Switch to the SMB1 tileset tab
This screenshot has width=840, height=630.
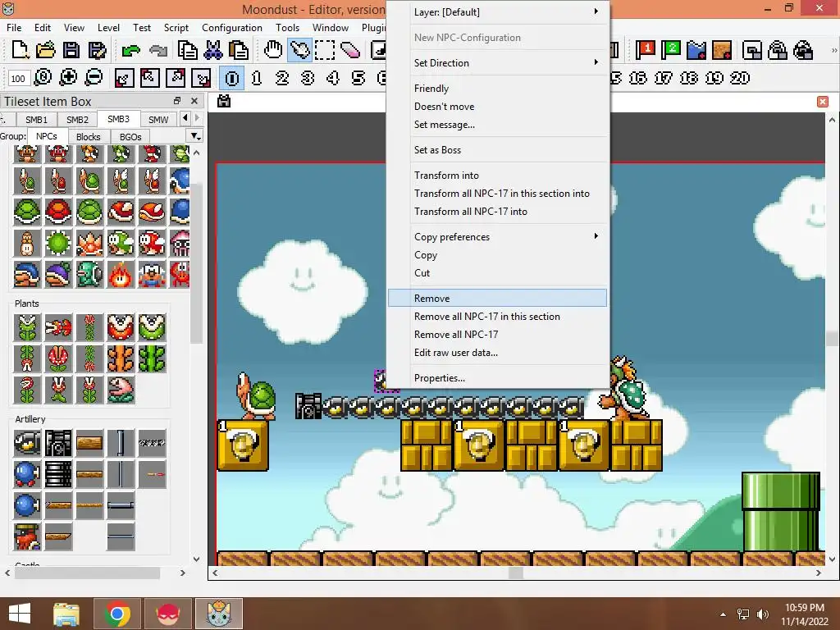tap(36, 119)
